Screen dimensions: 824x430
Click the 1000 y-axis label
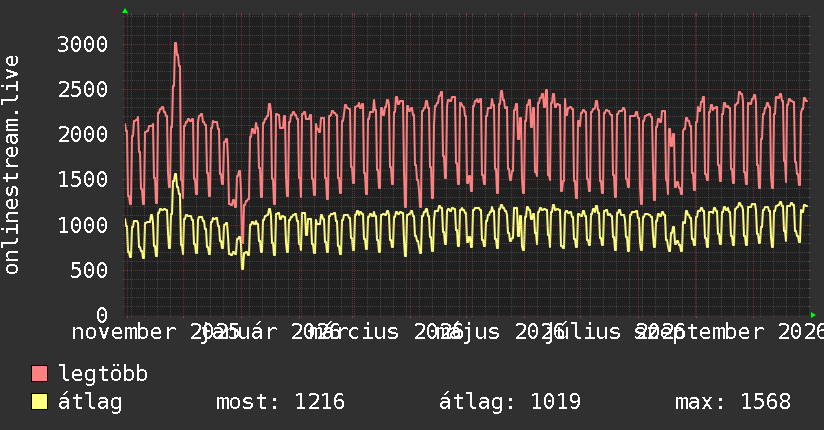pyautogui.click(x=83, y=225)
